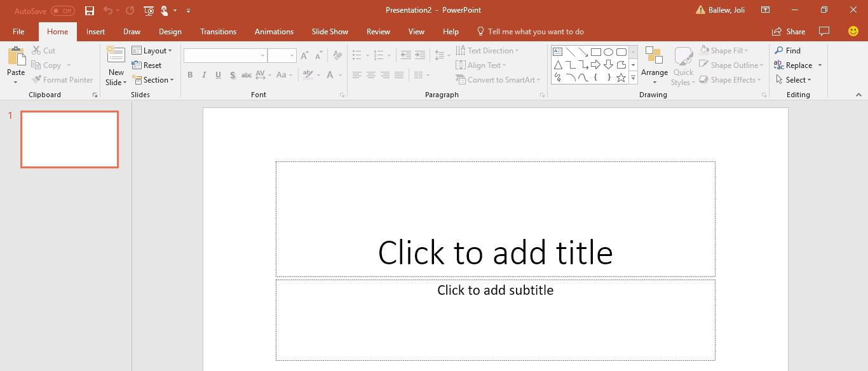The width and height of the screenshot is (868, 371).
Task: Click the Increase Font Size icon
Action: click(304, 55)
